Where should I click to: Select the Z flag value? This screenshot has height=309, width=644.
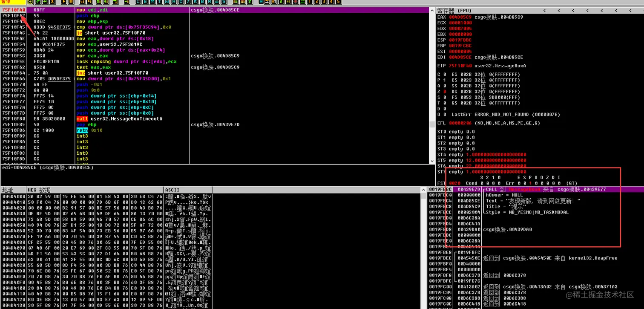(445, 92)
